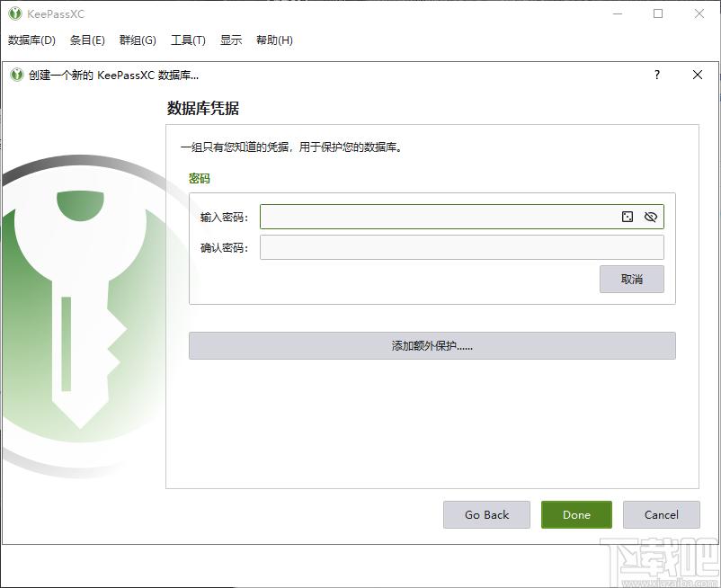Open the 条目(E) menu

pyautogui.click(x=87, y=40)
